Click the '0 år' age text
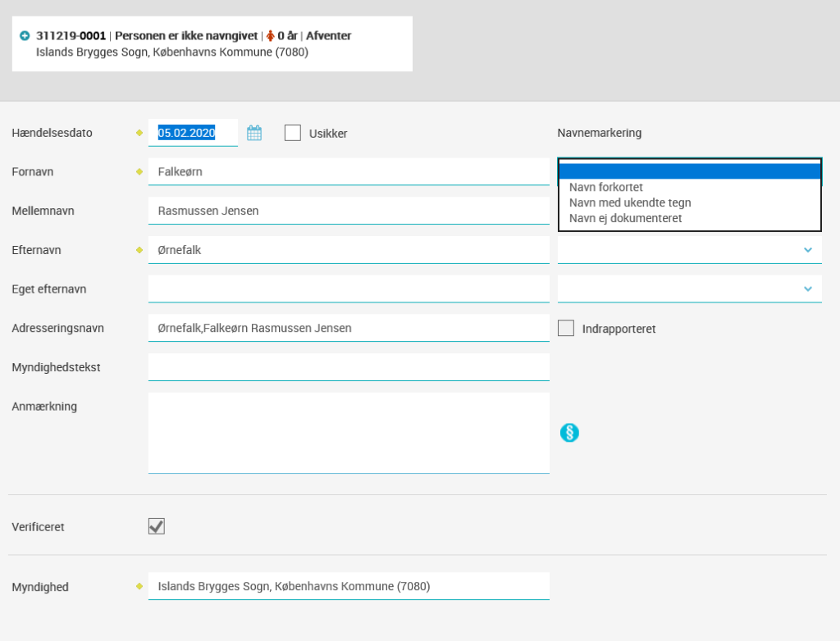 click(x=287, y=36)
